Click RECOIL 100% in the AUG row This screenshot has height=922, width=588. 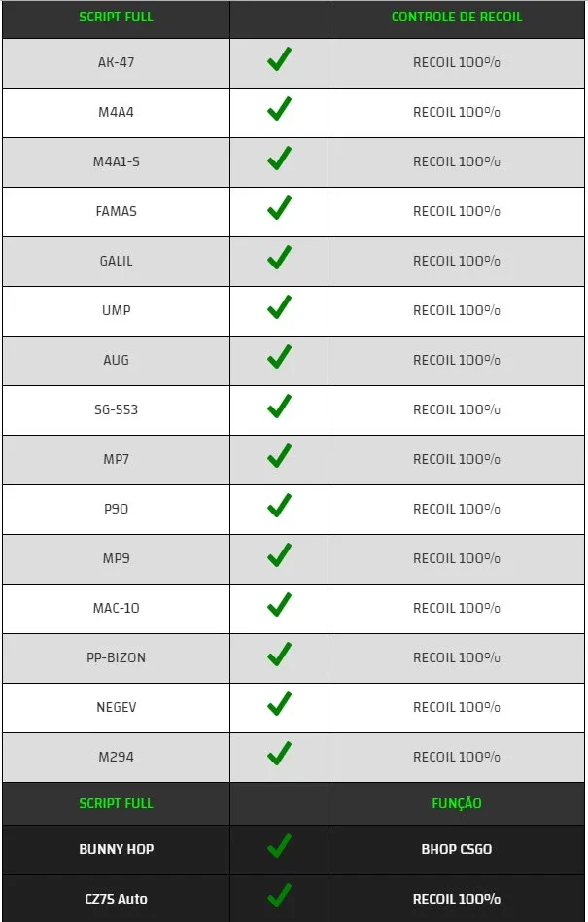click(457, 360)
